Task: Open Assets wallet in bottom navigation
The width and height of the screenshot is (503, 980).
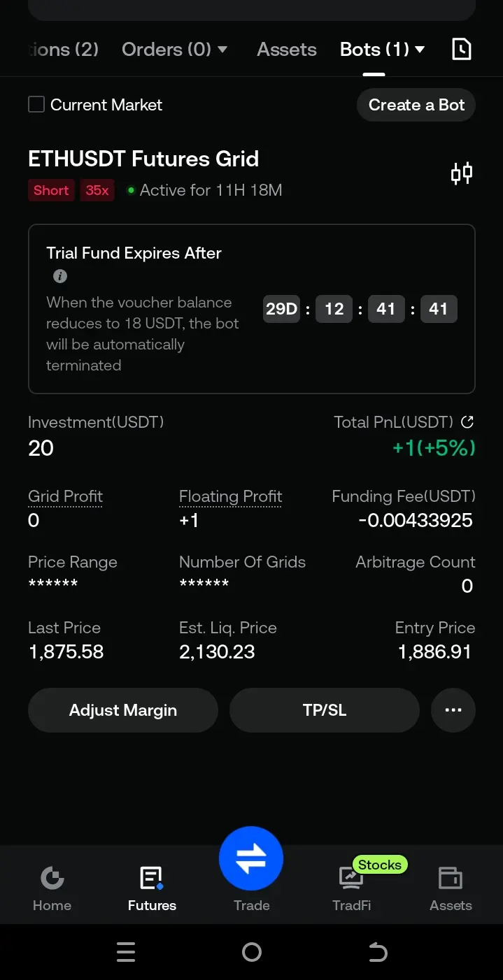Action: (451, 888)
